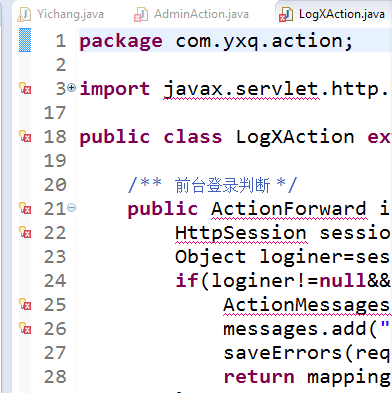Click 'messages.add(' on line 26

pyautogui.click(x=301, y=329)
